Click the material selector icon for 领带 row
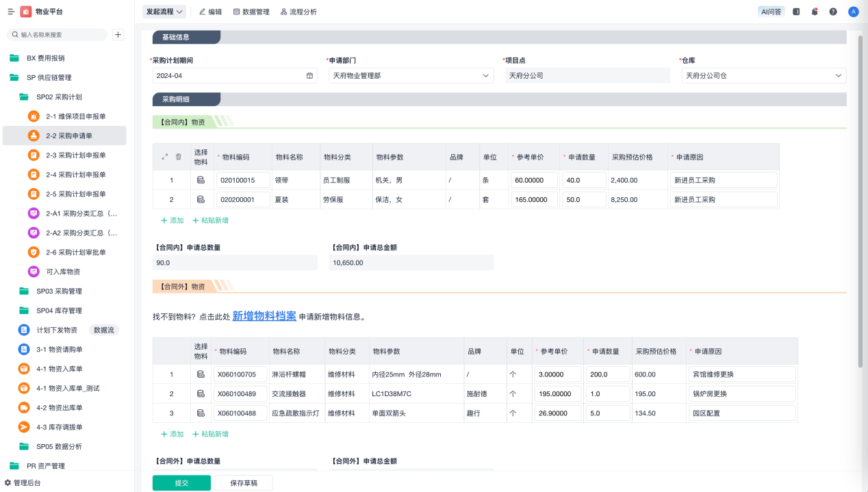Image resolution: width=868 pixels, height=492 pixels. 201,180
